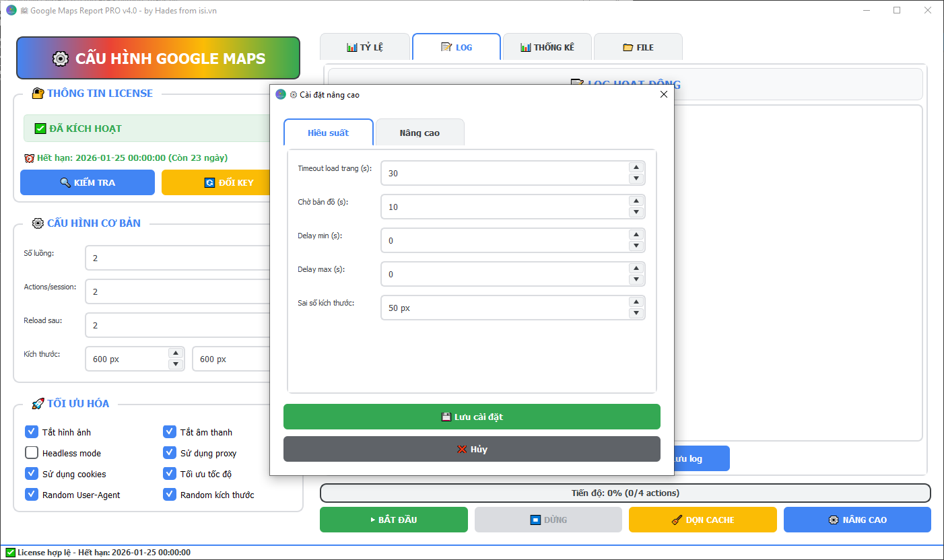
Task: Enable Headless mode
Action: coord(31,452)
